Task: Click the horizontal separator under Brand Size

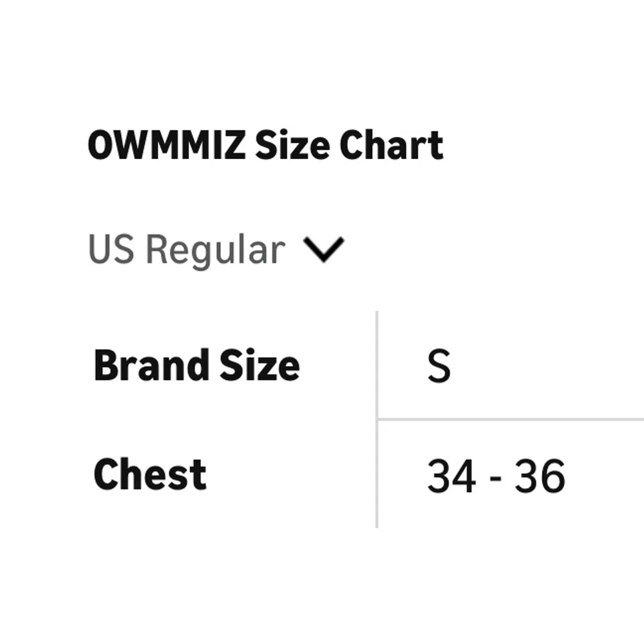Action: click(x=509, y=419)
